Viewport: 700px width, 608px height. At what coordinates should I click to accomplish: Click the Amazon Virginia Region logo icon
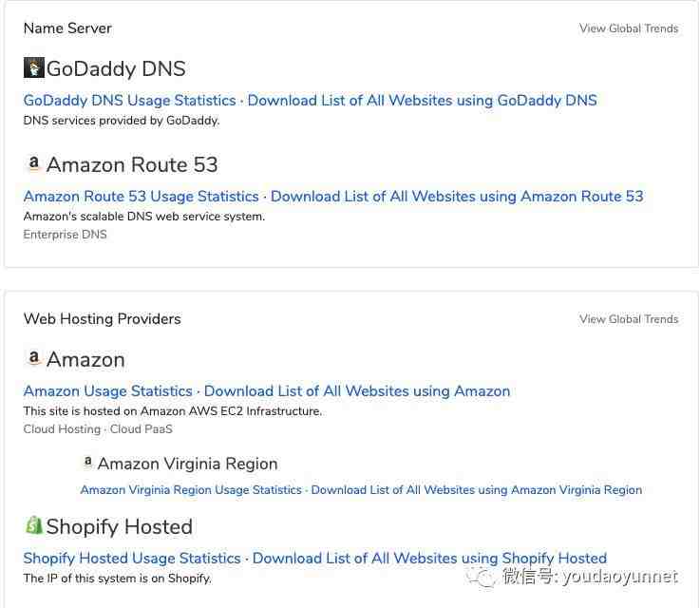(x=88, y=463)
